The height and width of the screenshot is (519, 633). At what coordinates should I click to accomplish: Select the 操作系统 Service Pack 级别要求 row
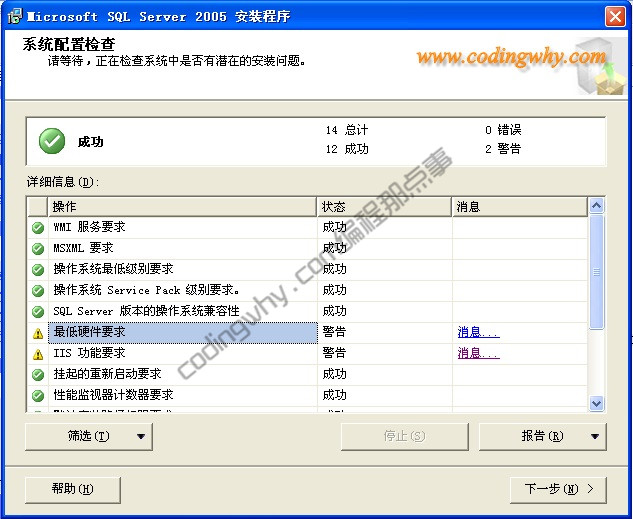[307, 290]
